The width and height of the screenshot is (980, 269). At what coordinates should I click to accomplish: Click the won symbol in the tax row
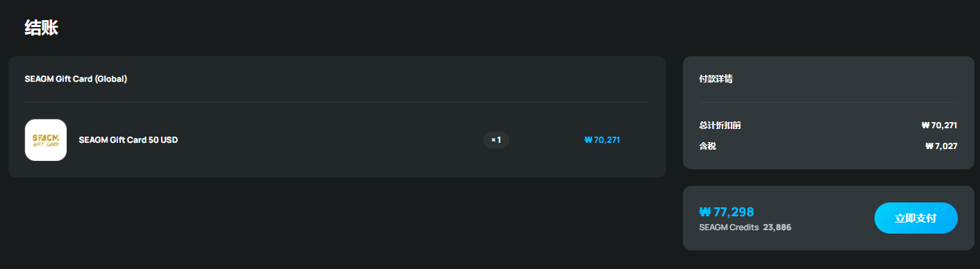coord(929,146)
